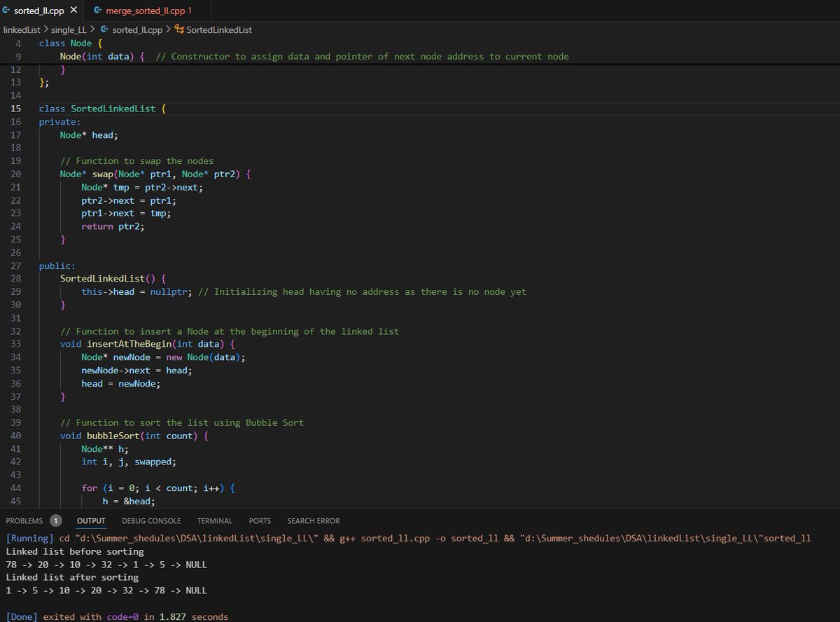Click the class symbol icon in breadcrumb
The height and width of the screenshot is (622, 840).
[x=179, y=30]
